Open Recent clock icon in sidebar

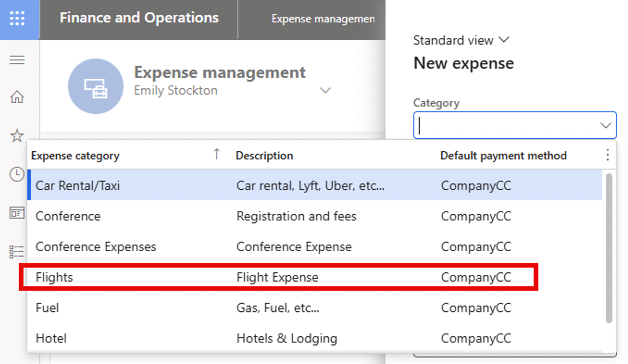pyautogui.click(x=17, y=174)
